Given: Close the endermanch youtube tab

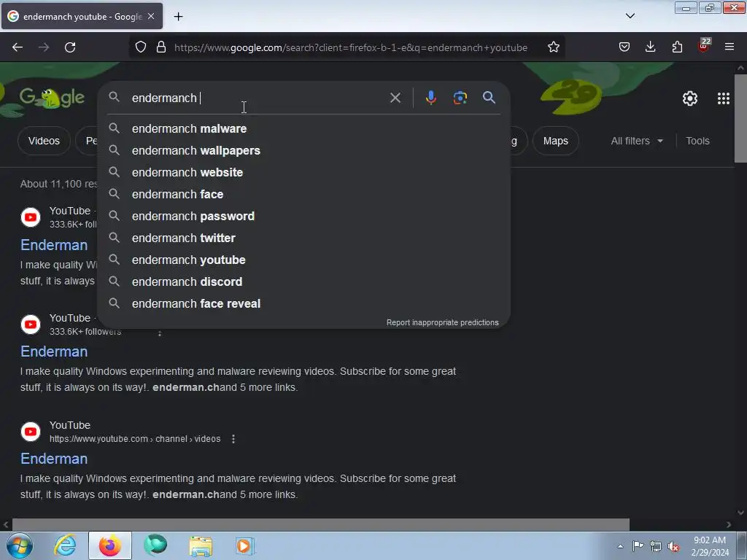Looking at the screenshot, I should [151, 16].
